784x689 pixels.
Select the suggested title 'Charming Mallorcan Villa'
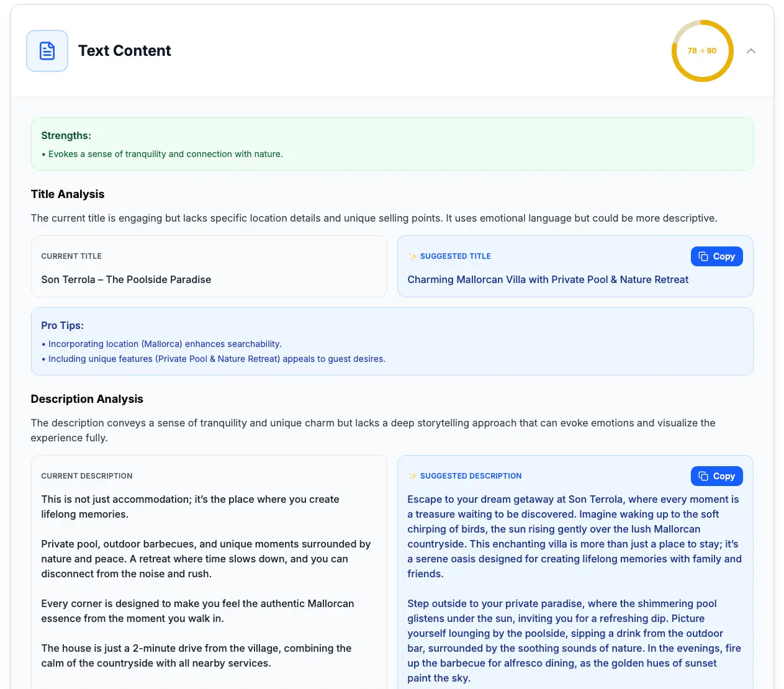coord(548,279)
